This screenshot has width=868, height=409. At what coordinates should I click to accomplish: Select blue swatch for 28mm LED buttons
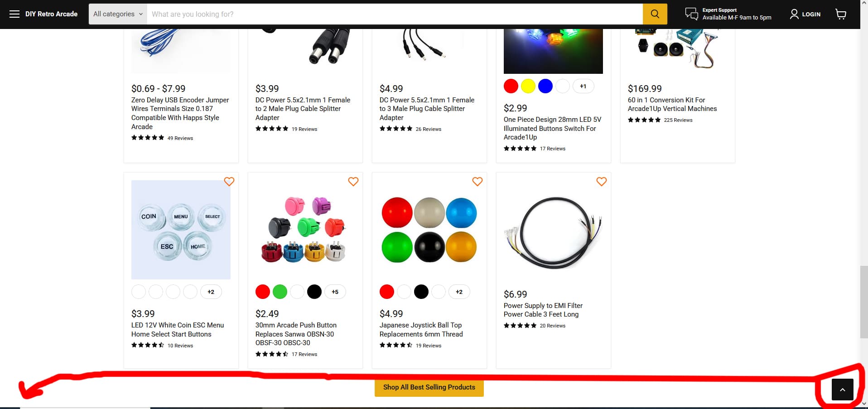coord(545,86)
